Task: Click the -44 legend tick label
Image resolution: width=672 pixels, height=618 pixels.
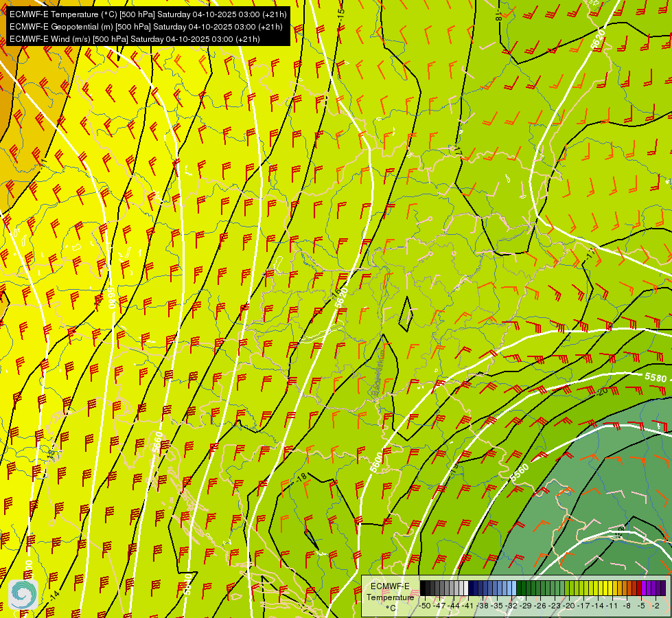Action: 454,606
